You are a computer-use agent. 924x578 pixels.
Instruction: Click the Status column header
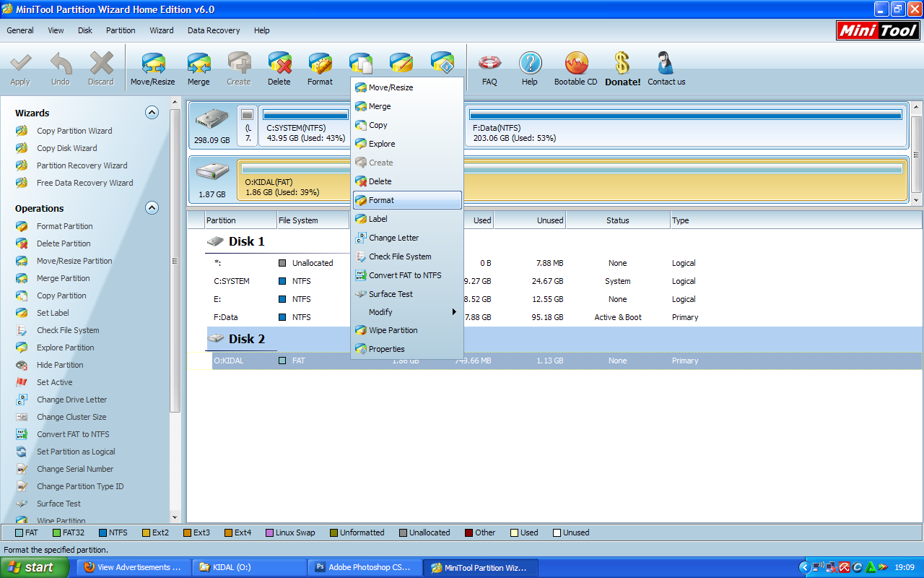click(x=618, y=220)
